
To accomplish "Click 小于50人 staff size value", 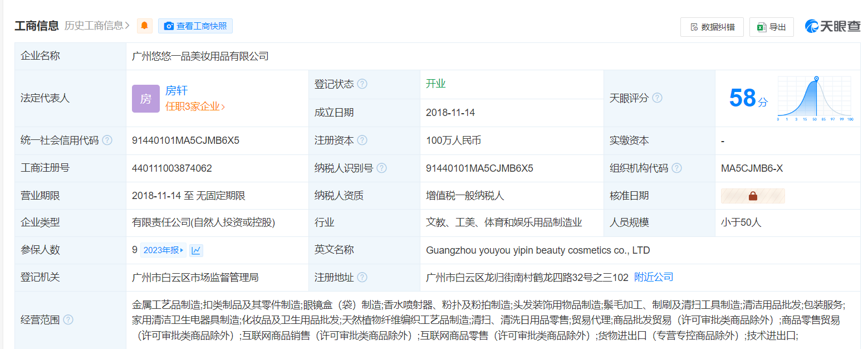I will tap(741, 222).
